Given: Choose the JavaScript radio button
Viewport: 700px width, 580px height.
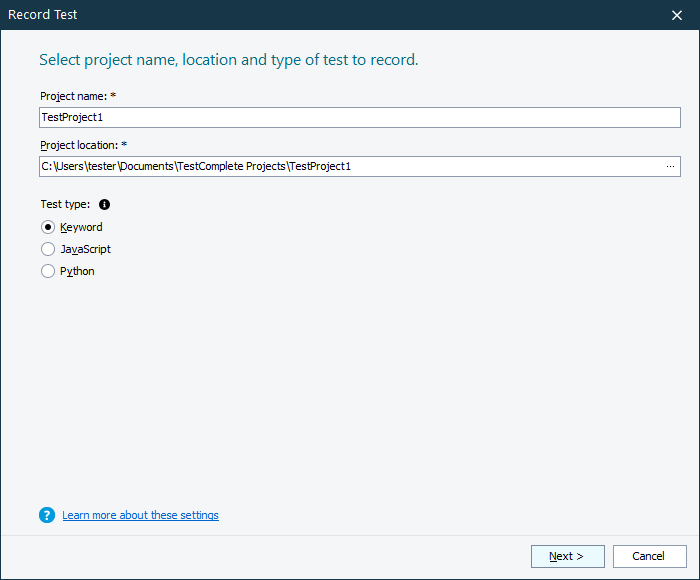Looking at the screenshot, I should coord(48,249).
